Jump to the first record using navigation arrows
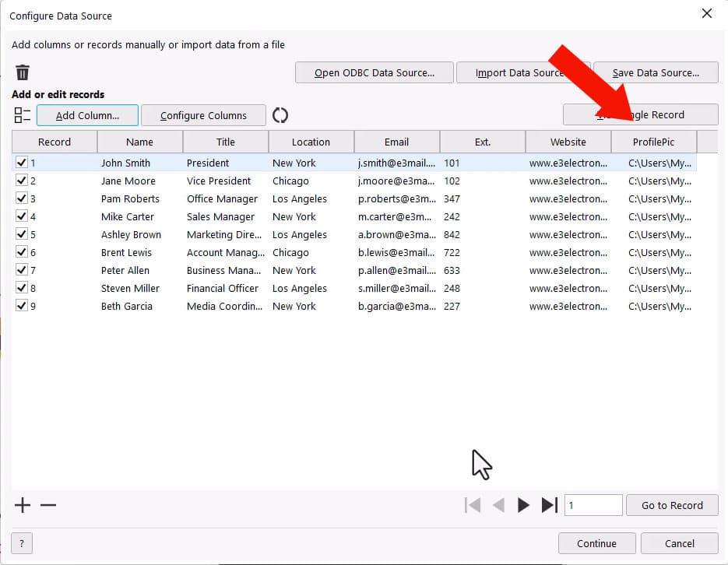 tap(473, 504)
